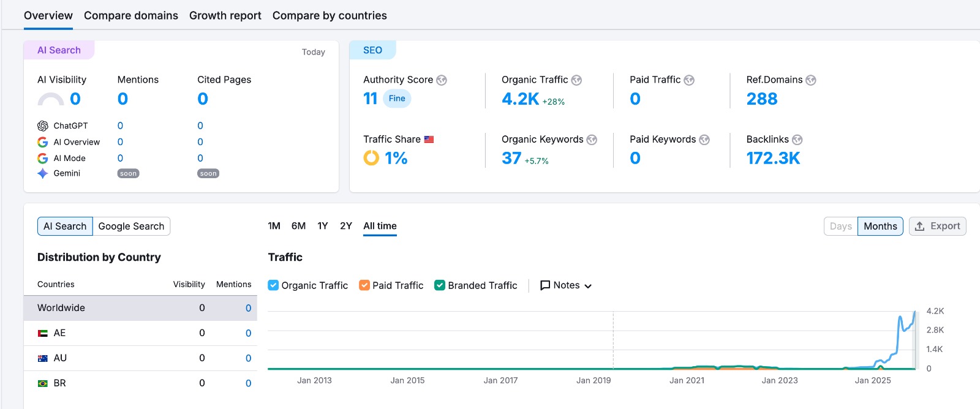The width and height of the screenshot is (980, 409).
Task: Click the Worldwide mentions value 0
Action: pyautogui.click(x=248, y=308)
